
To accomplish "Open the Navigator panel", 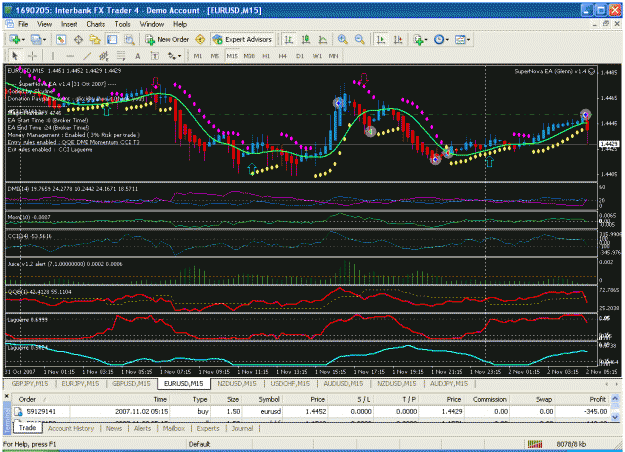I will click(x=95, y=39).
